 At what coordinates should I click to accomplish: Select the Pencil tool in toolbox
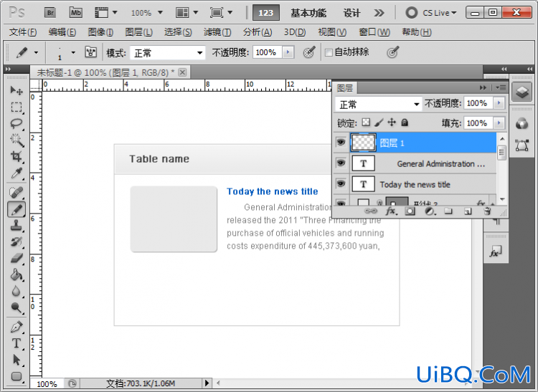coord(16,209)
